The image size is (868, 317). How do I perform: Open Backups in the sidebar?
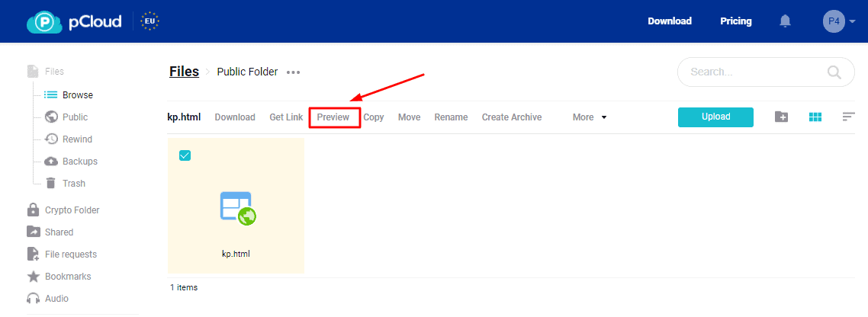click(x=80, y=162)
